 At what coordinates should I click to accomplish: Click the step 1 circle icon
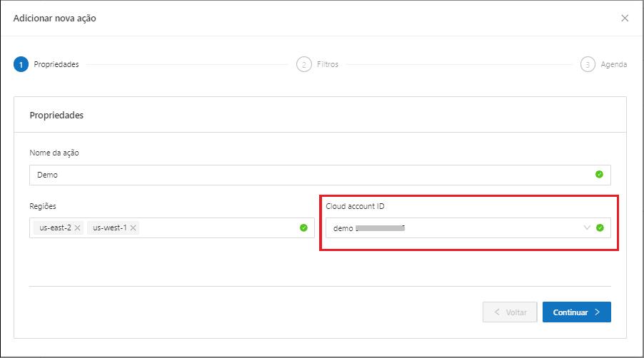pos(21,64)
